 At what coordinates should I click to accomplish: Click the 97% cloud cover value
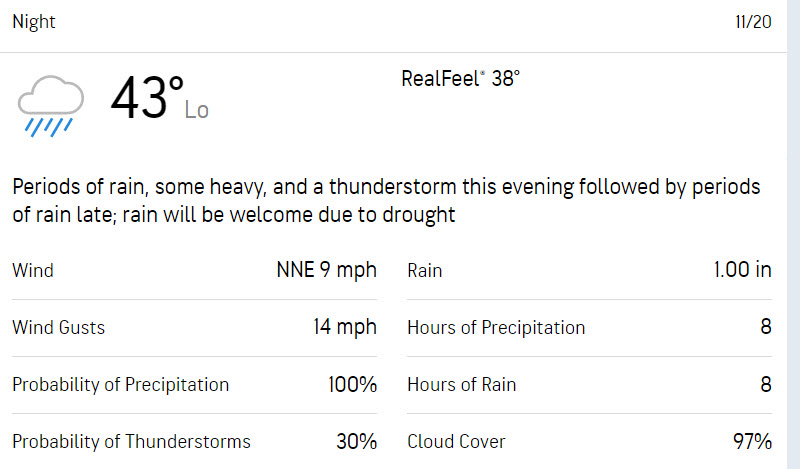point(752,441)
